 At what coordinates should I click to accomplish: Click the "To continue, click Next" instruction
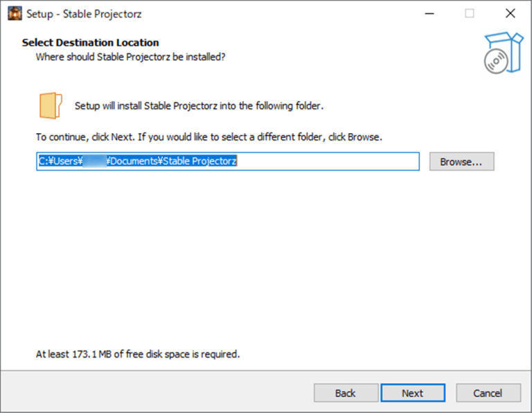click(209, 137)
